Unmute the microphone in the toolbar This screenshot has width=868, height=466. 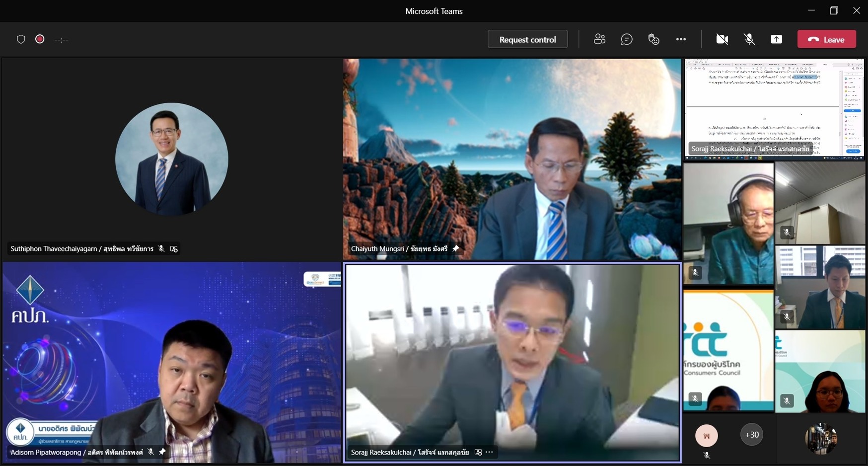(x=749, y=39)
